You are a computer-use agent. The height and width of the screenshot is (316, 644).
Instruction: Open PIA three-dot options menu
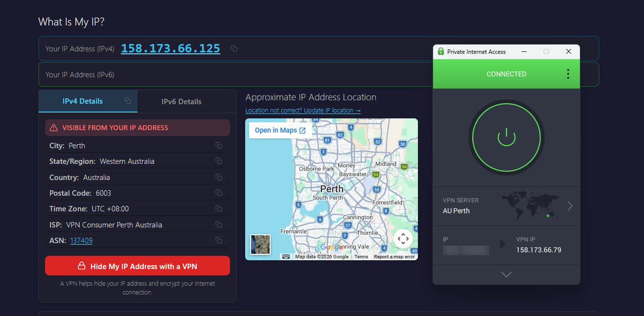point(568,74)
